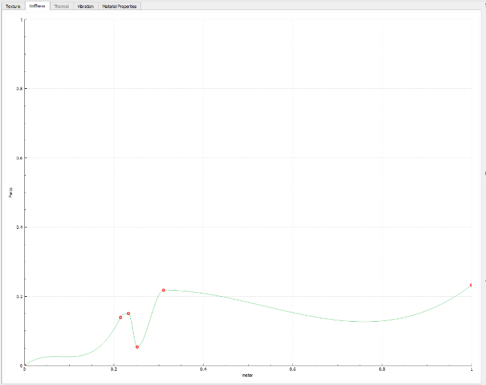Click the 'meter' horizontal axis label

point(247,375)
